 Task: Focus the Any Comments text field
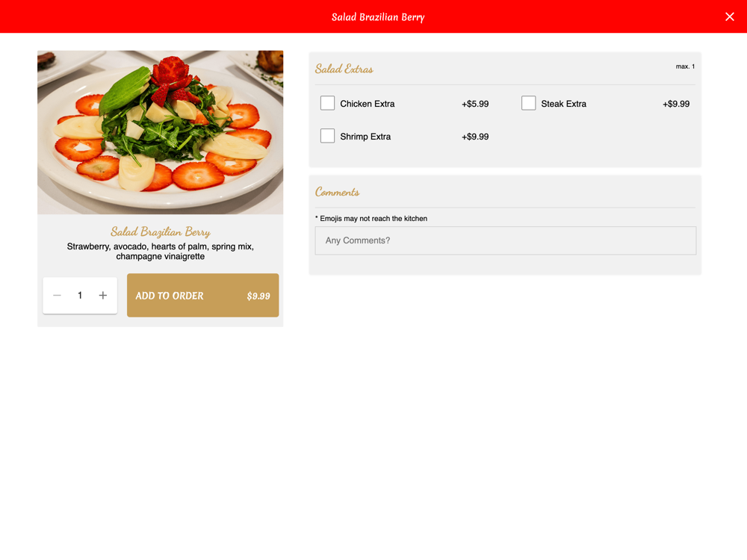click(x=506, y=240)
